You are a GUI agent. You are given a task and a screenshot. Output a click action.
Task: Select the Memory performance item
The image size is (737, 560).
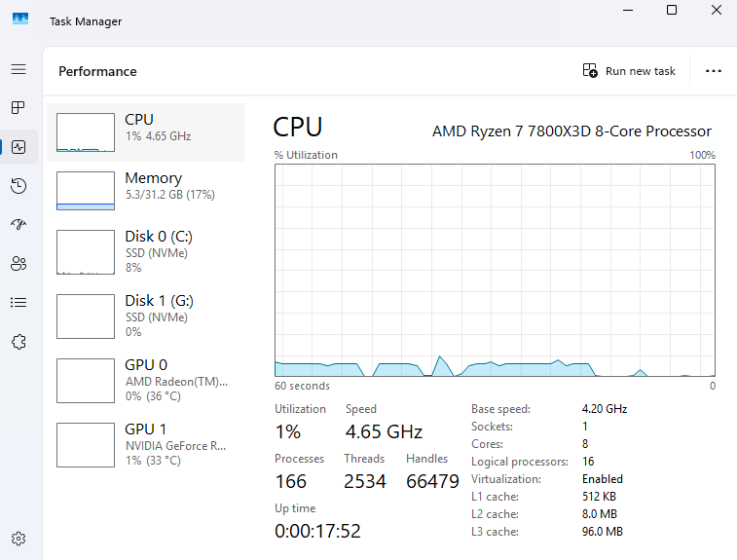146,191
